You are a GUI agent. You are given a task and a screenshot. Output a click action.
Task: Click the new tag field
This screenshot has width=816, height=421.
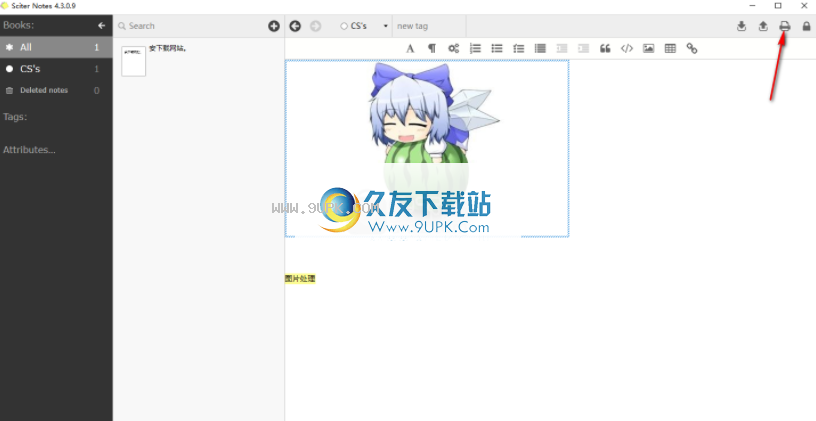tap(429, 26)
